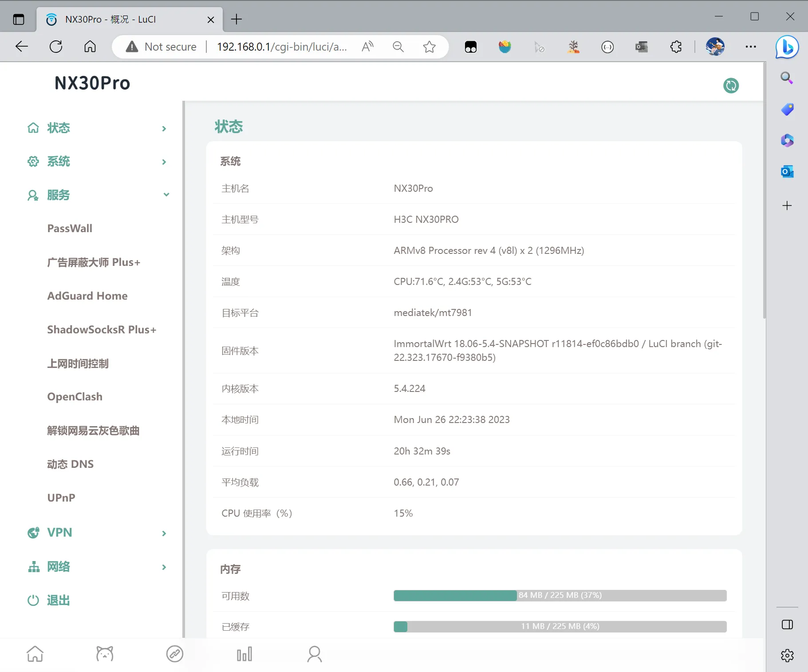Open the bar chart icon in the bottom bar
The image size is (808, 672).
(x=244, y=654)
